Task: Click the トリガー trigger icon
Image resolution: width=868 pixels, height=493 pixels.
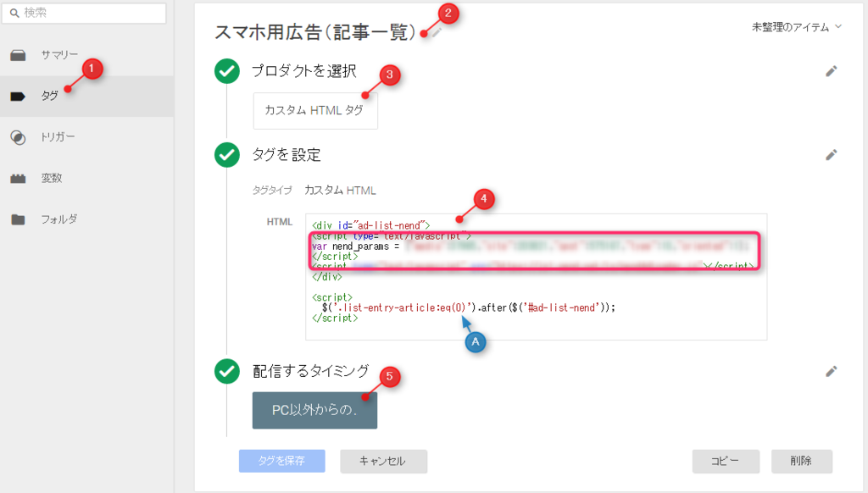Action: [18, 137]
